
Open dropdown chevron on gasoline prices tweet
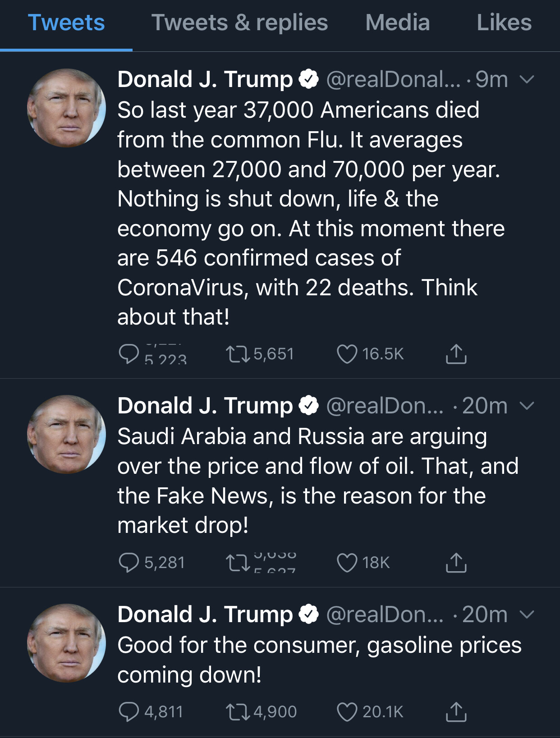(527, 614)
